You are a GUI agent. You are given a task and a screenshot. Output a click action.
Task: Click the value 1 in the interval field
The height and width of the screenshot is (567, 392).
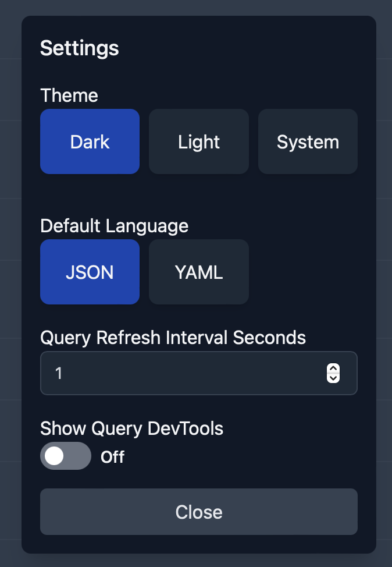[59, 373]
